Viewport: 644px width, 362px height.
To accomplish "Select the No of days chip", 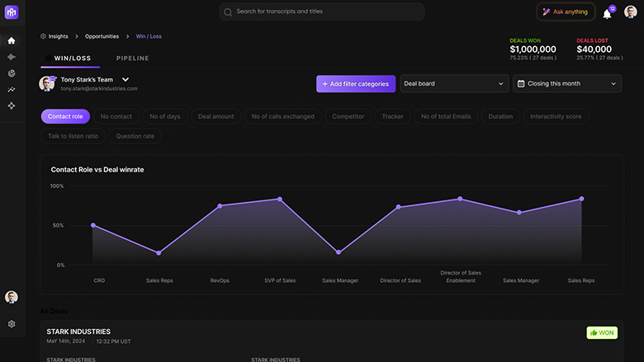I will coord(164,116).
